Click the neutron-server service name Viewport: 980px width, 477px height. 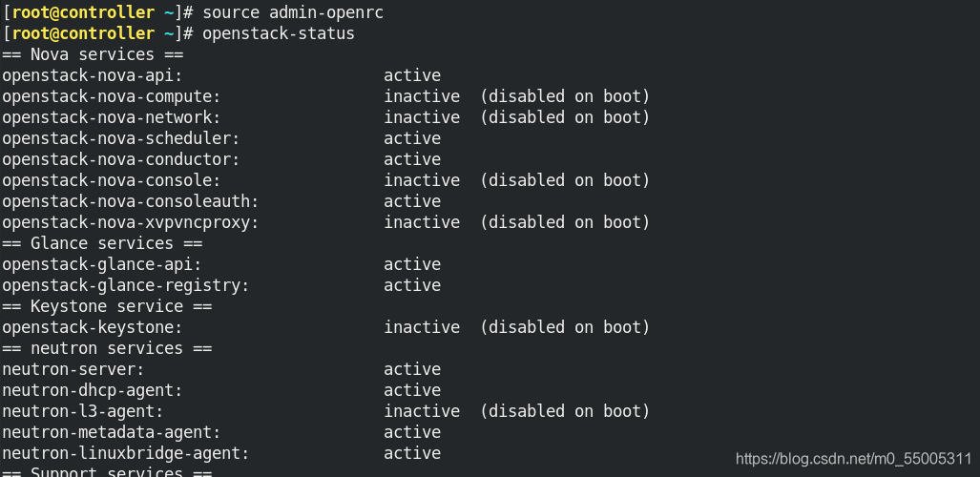(73, 369)
